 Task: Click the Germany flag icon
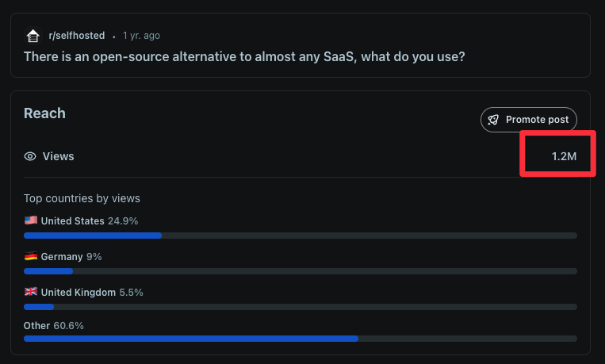(31, 257)
